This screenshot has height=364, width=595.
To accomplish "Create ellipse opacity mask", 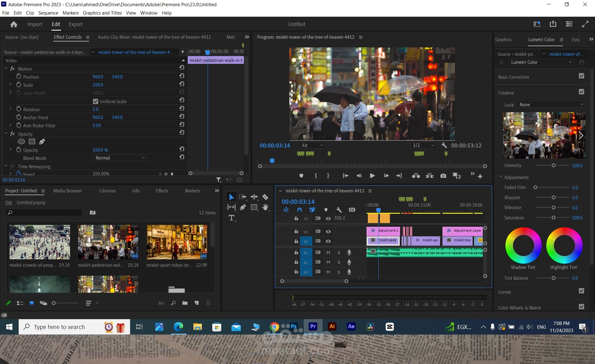I will pos(21,142).
